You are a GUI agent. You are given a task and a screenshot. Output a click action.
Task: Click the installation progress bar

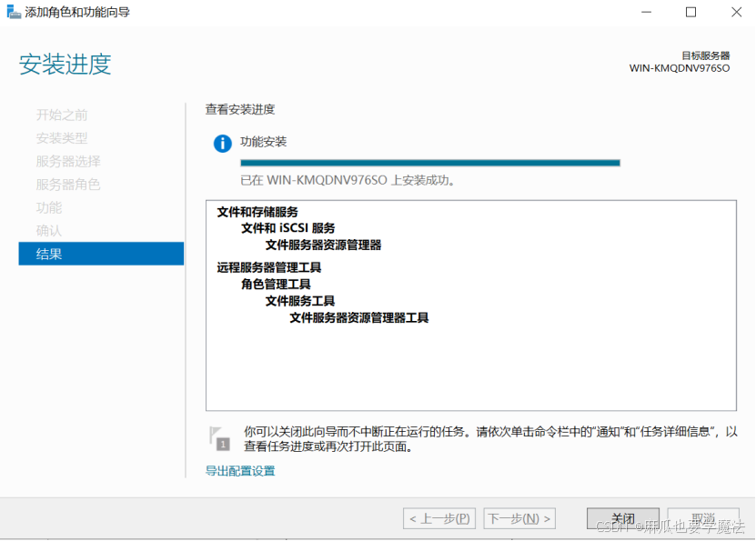(x=430, y=163)
